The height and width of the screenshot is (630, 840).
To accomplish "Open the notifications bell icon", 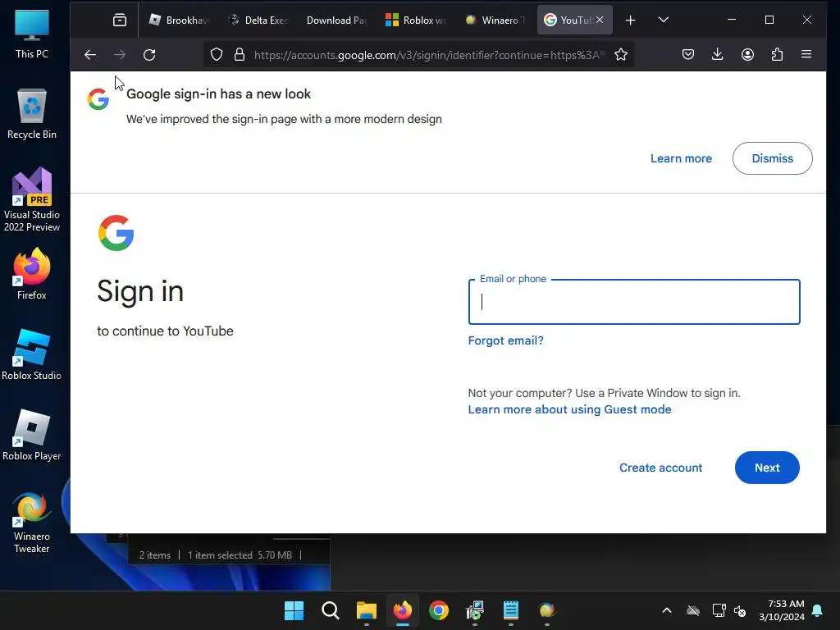I will coord(818,610).
